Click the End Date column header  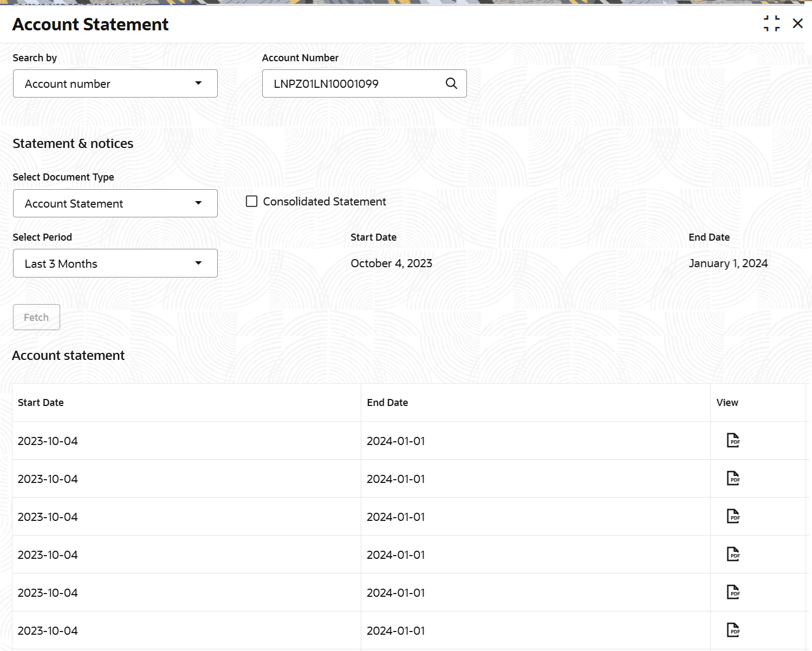click(387, 403)
